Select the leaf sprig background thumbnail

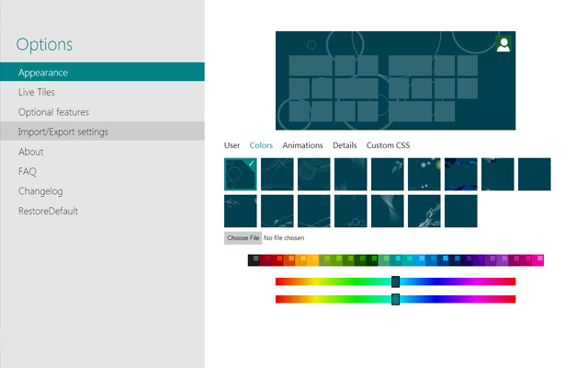coord(277,211)
